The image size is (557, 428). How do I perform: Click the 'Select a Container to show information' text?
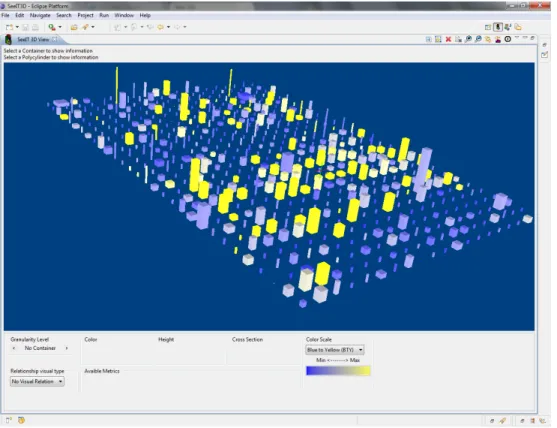coord(48,51)
